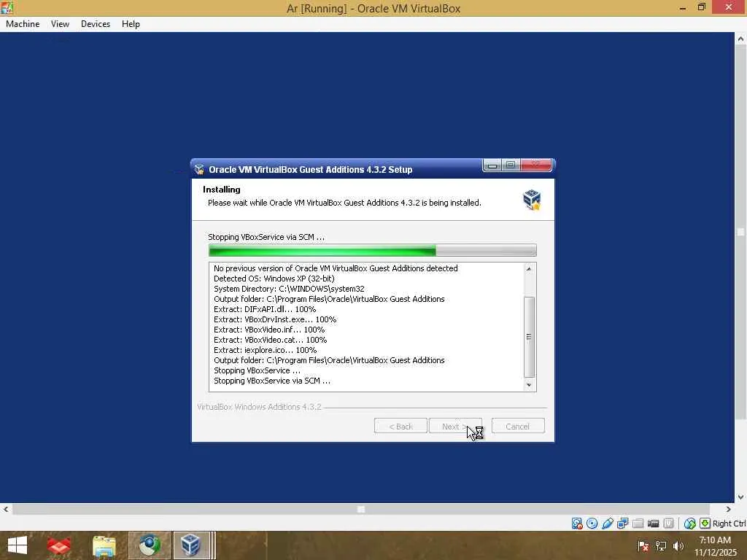Close the Guest Additions setup dialog
Viewport: 747px width, 560px height.
click(536, 166)
